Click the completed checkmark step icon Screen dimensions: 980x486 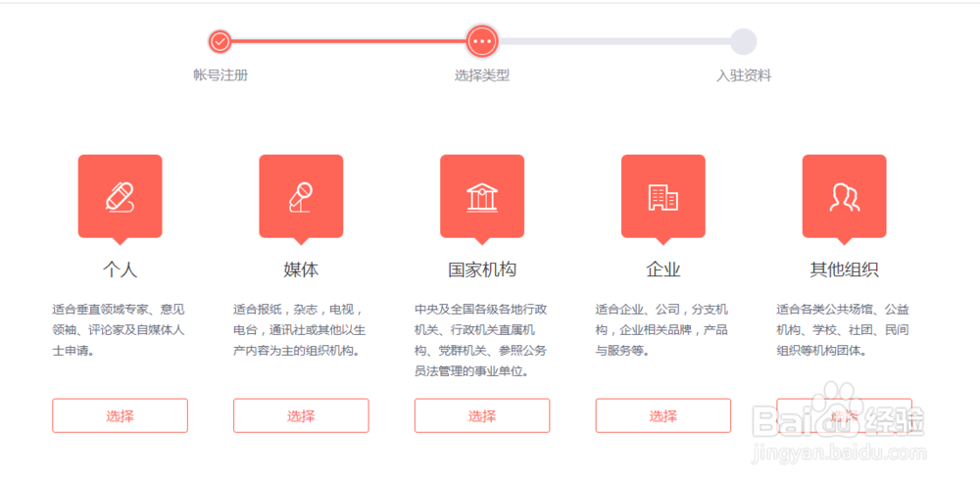220,42
